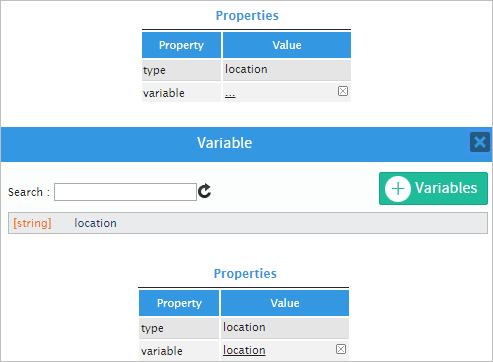The height and width of the screenshot is (362, 493).
Task: Open the '...' variable link in upper table
Action: [x=230, y=94]
